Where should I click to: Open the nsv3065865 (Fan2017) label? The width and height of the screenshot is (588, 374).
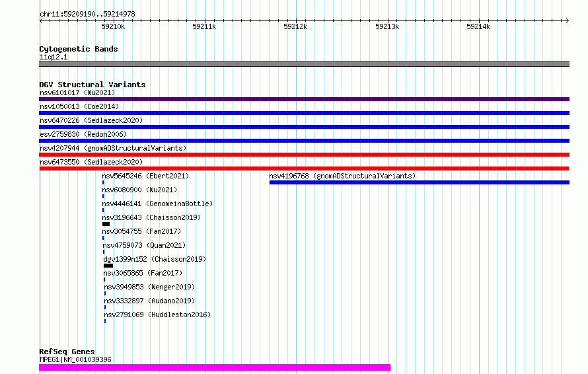pos(143,273)
